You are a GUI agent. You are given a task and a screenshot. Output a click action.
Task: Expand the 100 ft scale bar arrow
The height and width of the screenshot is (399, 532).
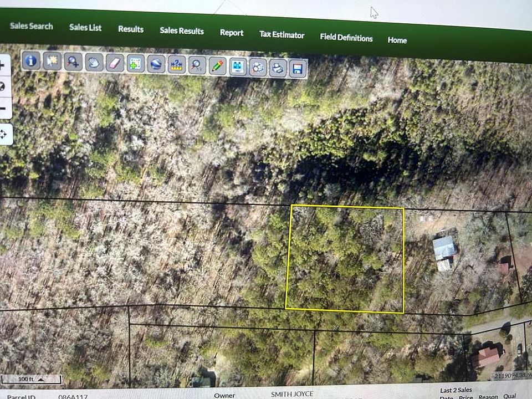coord(40,379)
